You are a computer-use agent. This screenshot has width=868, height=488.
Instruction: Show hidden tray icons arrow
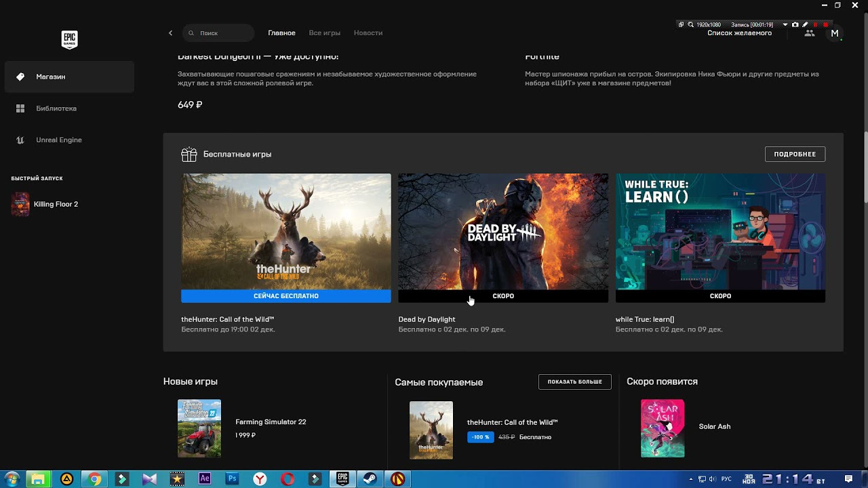(691, 479)
